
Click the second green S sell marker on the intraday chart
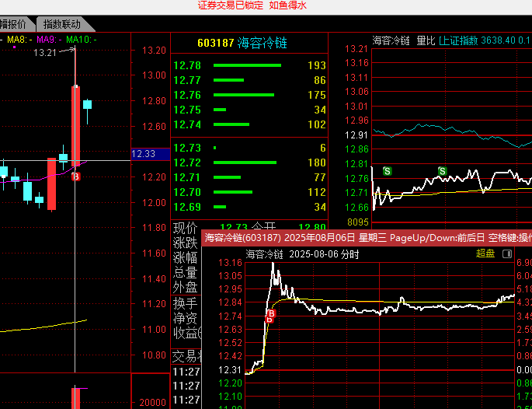tap(442, 171)
